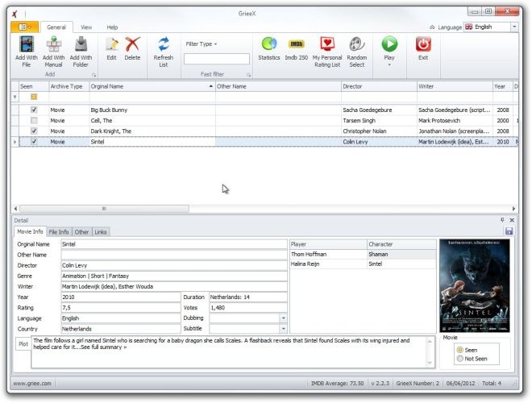Viewport: 532px width, 403px height.
Task: Click the Genre field Animation Short Fantasy
Action: (174, 276)
